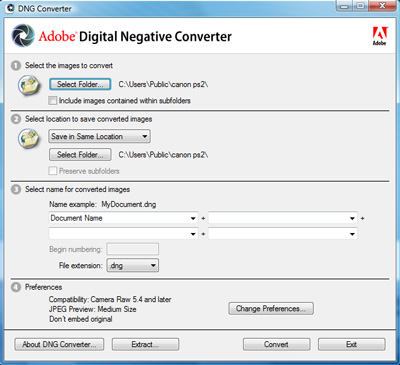Toggle the Preserve subfolders checkbox
The width and height of the screenshot is (400, 365).
click(x=53, y=171)
